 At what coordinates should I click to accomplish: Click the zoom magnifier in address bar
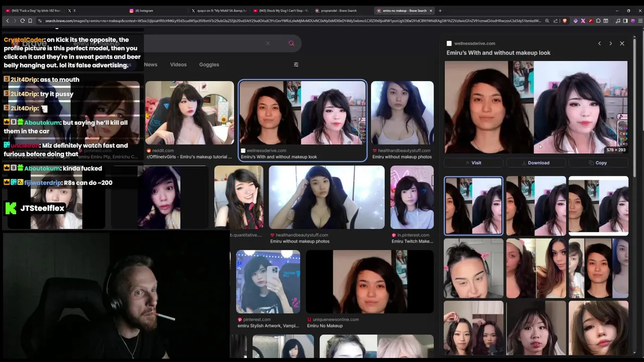(547, 21)
